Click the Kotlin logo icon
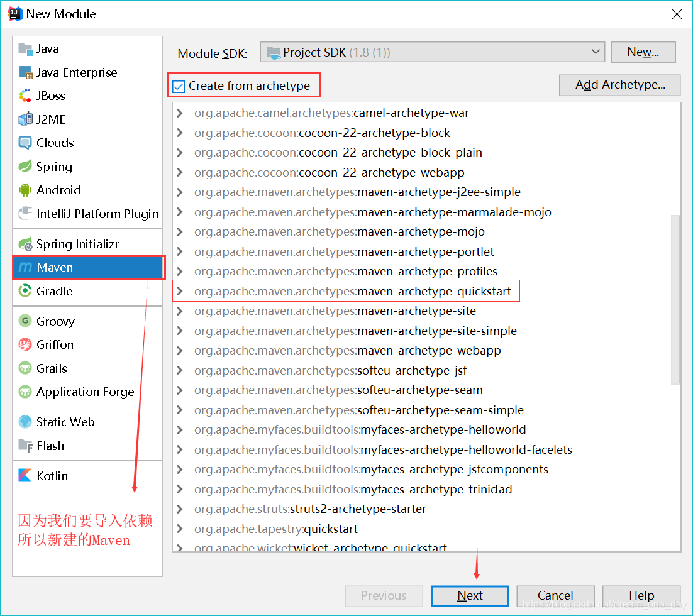693x616 pixels. click(x=25, y=475)
